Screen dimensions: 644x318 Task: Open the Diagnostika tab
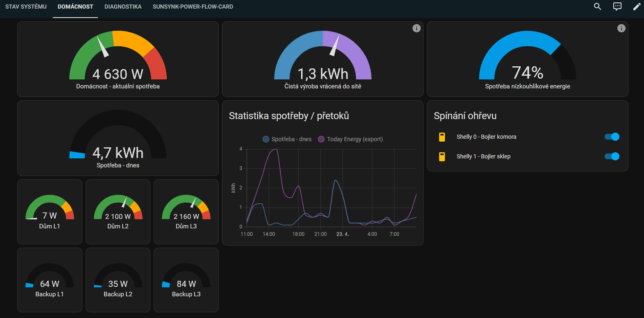coord(123,7)
